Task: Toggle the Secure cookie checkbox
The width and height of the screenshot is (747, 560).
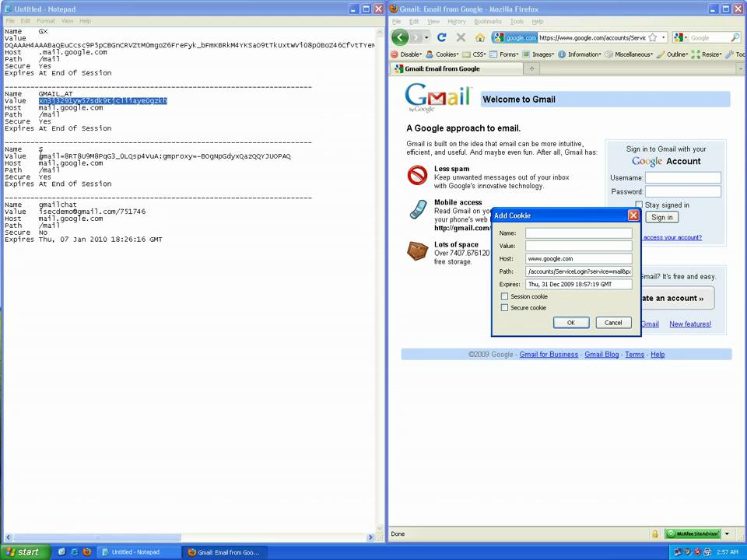Action: (x=504, y=308)
